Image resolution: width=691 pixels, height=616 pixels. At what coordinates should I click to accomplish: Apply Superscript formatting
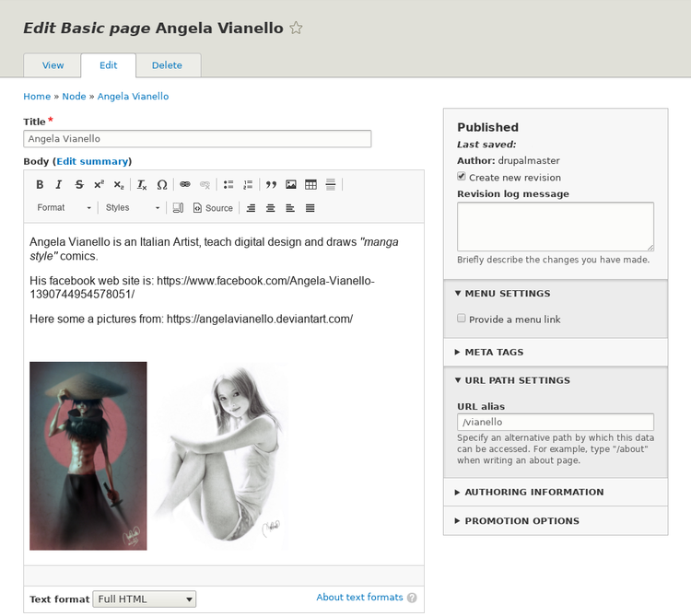point(99,184)
